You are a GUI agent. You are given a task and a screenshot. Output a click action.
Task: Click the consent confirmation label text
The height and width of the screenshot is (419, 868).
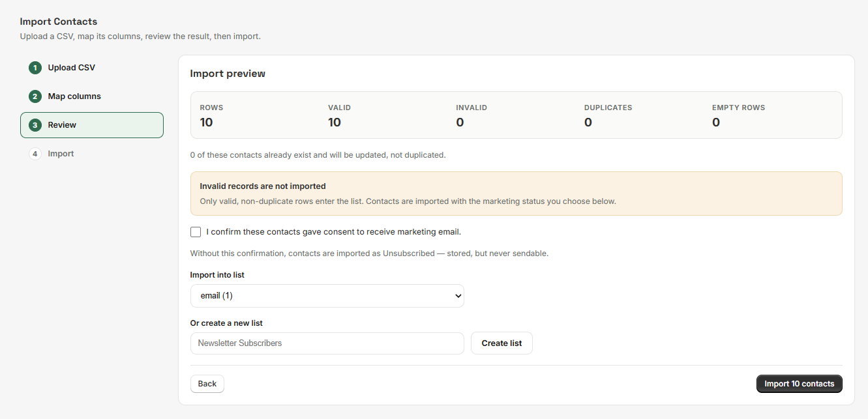pyautogui.click(x=334, y=232)
